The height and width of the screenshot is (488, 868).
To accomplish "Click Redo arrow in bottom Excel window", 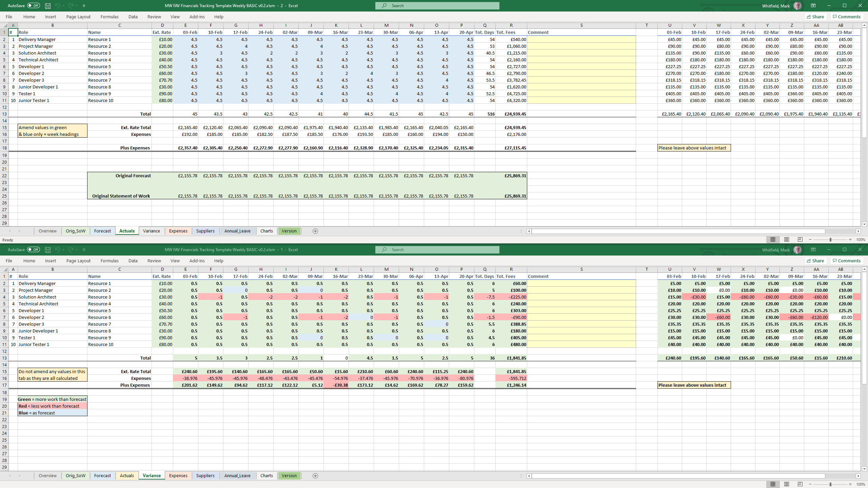I will (x=71, y=250).
